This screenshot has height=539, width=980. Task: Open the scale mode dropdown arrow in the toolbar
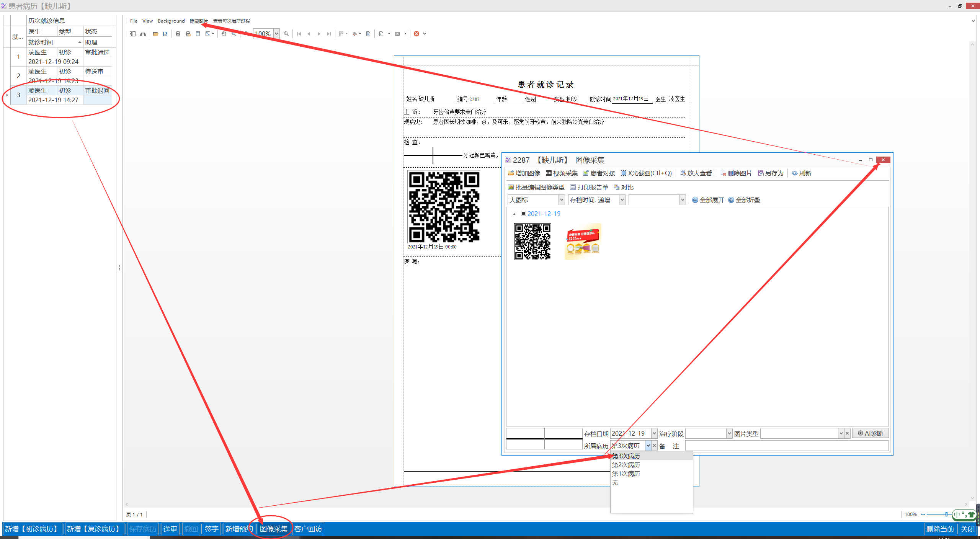[213, 34]
